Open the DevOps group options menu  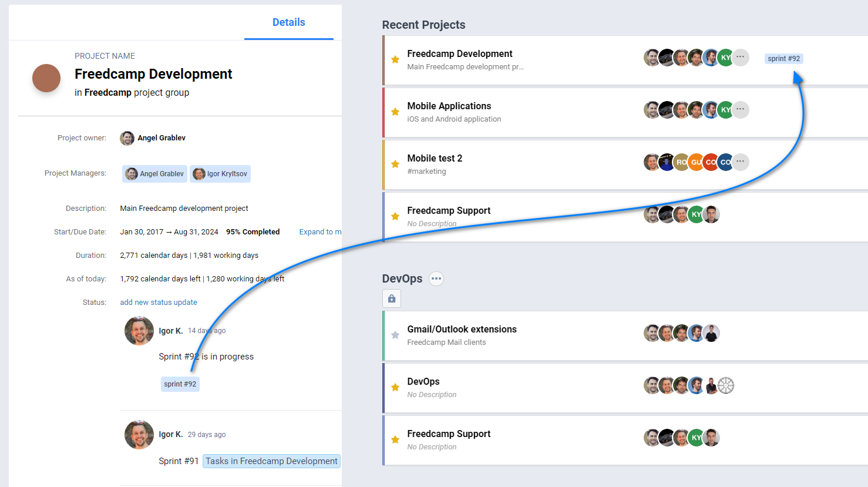pos(436,278)
